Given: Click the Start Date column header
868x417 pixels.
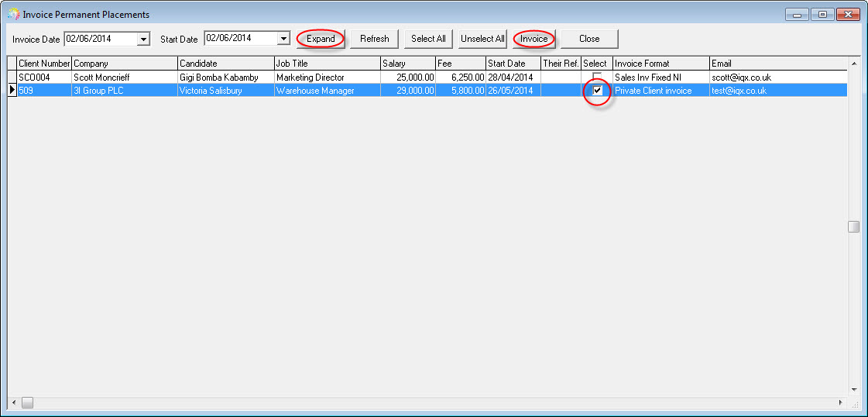Looking at the screenshot, I should [513, 64].
